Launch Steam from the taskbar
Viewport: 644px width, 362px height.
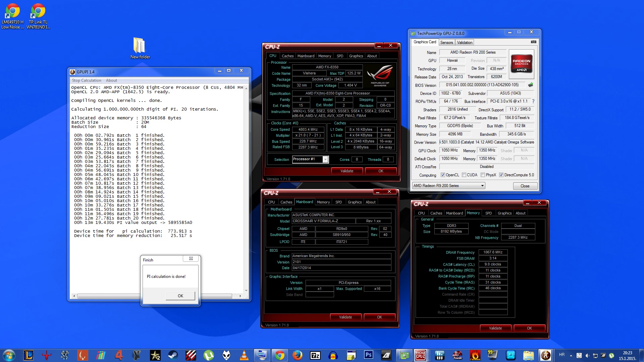(173, 355)
